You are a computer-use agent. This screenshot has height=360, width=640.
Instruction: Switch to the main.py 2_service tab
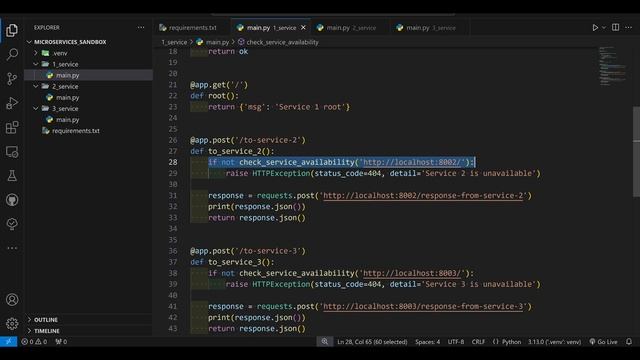click(350, 28)
